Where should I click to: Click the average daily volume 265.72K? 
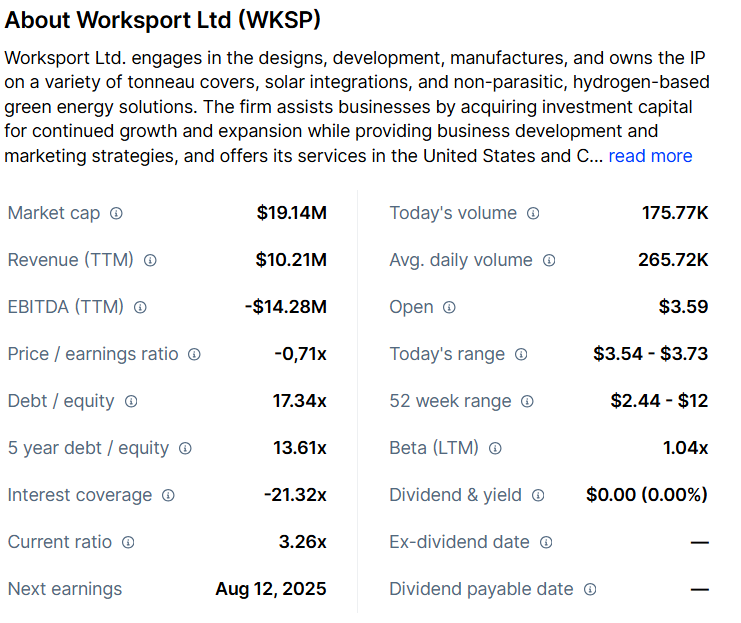[673, 260]
